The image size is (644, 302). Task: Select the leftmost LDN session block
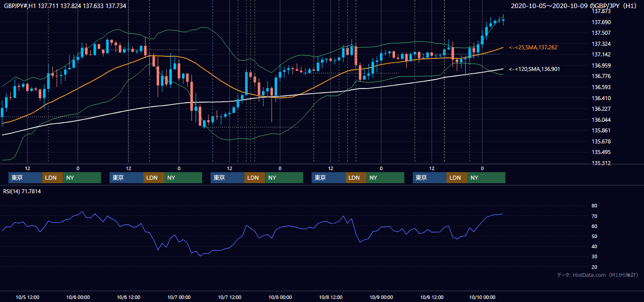[x=52, y=178]
